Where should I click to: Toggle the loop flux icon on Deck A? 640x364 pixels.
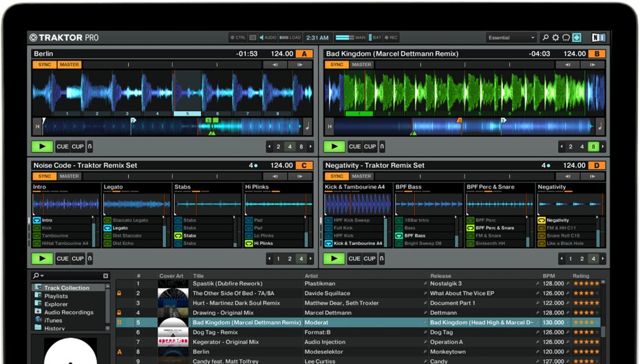[x=90, y=147]
